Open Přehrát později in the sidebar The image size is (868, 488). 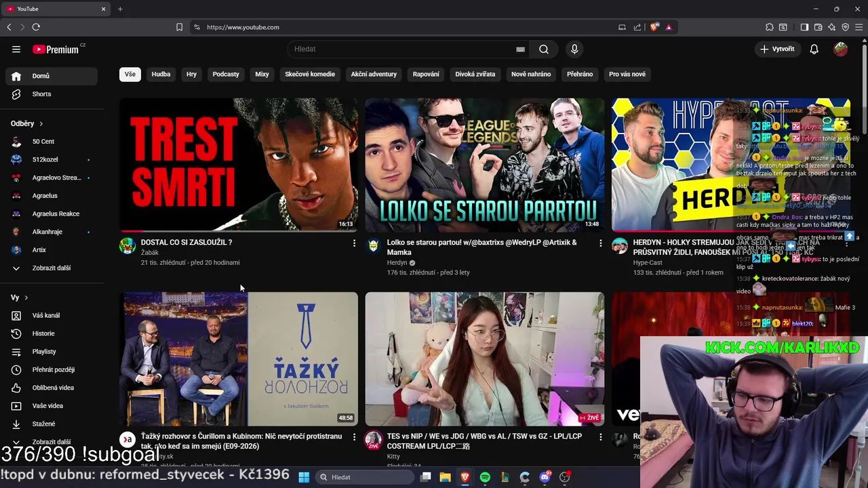tap(52, 369)
